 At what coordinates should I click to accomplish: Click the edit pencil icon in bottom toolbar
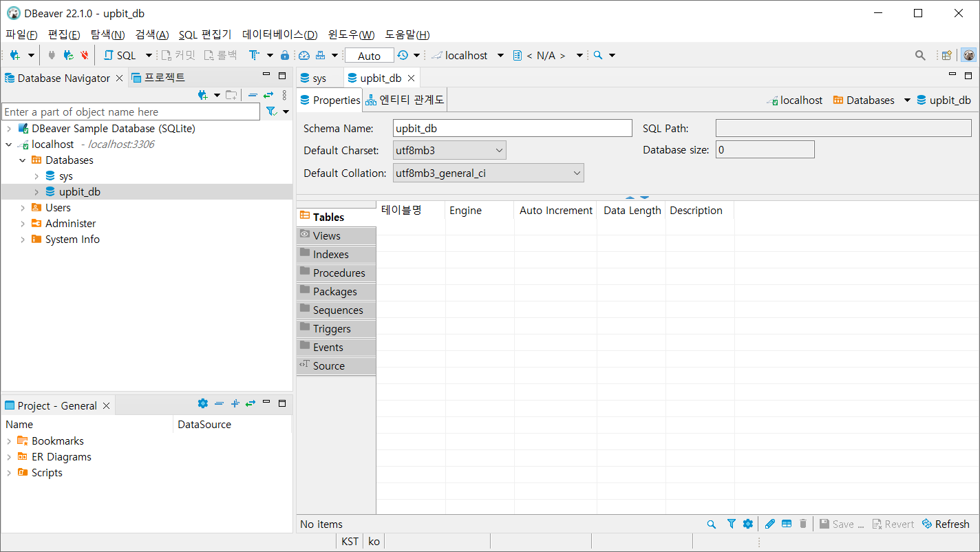[770, 524]
